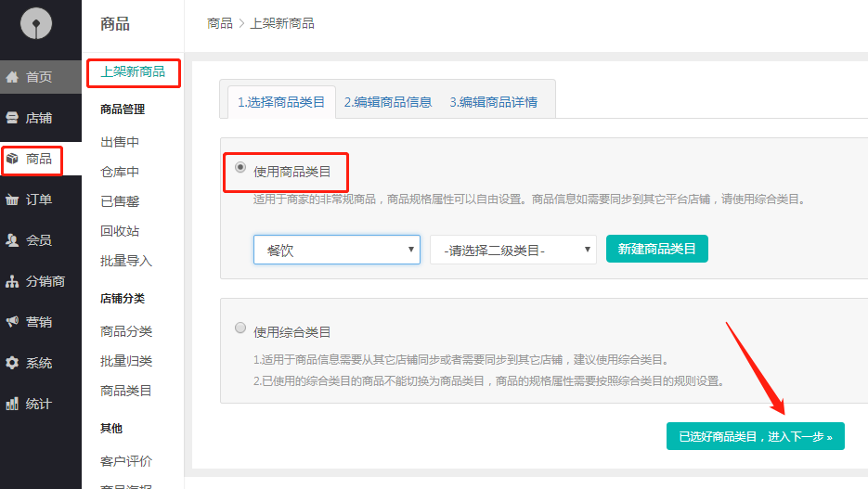The width and height of the screenshot is (868, 489).
Task: Select the 使用综合类目 radio button
Action: (240, 328)
